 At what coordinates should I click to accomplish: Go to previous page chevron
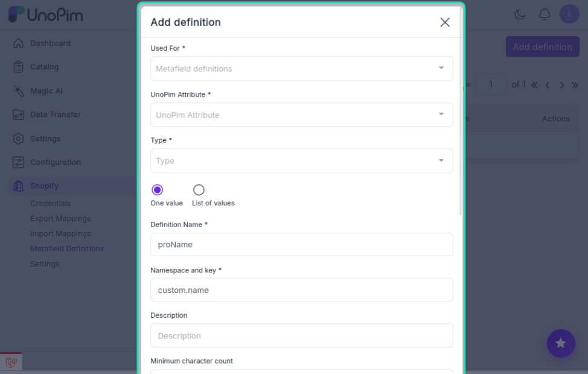(548, 85)
